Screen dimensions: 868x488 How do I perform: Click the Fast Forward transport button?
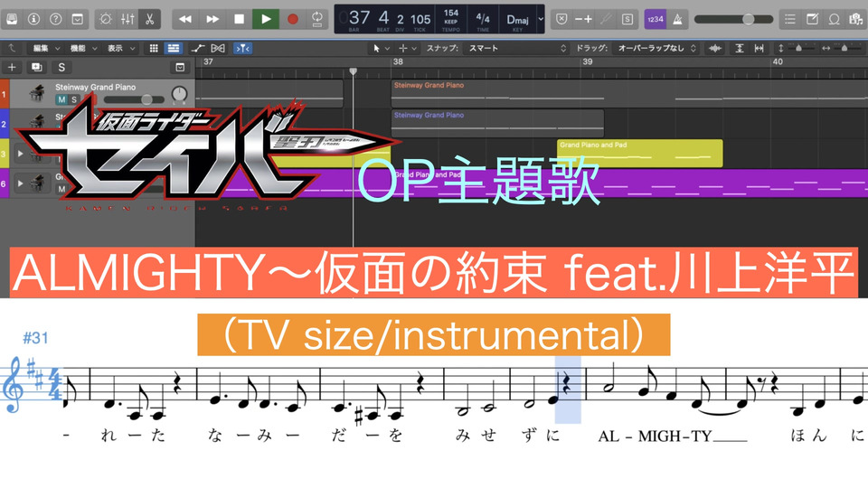coord(212,19)
